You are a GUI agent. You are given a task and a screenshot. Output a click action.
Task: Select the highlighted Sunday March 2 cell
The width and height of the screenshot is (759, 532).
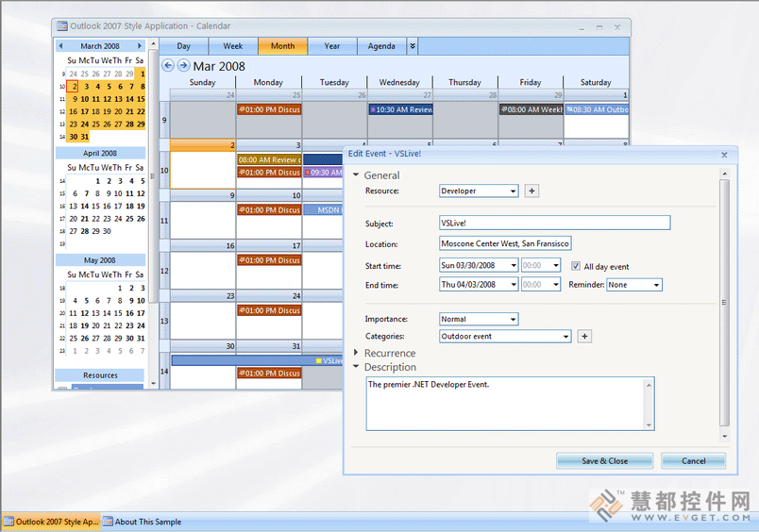[x=203, y=164]
